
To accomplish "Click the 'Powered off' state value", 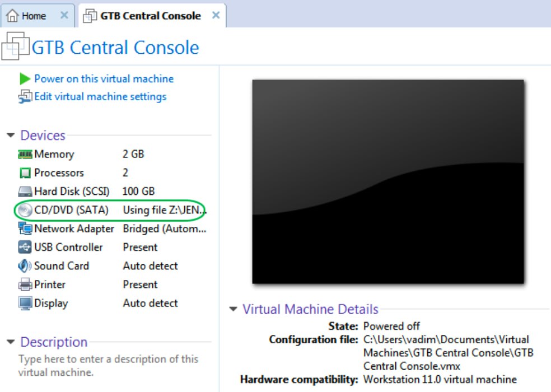I will (391, 326).
